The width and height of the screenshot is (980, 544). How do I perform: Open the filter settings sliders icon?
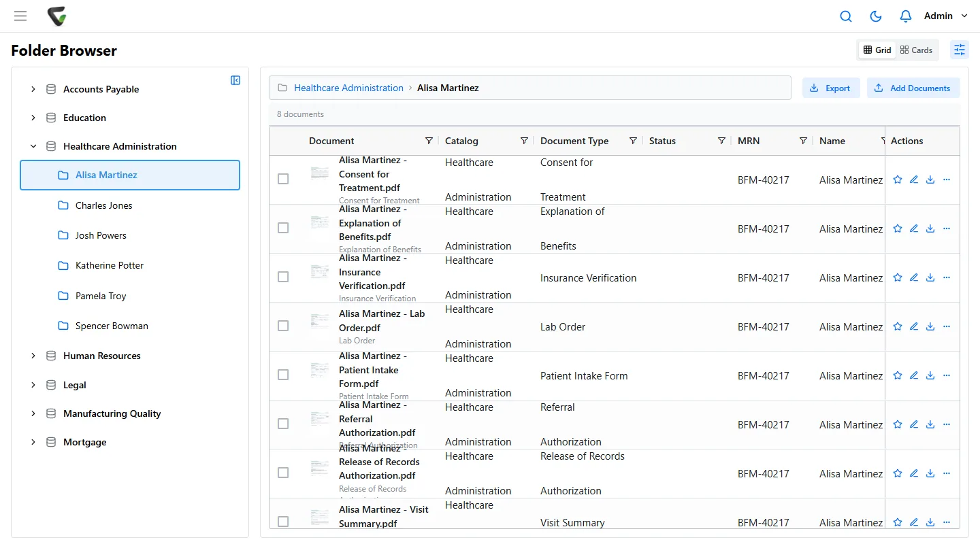[960, 50]
